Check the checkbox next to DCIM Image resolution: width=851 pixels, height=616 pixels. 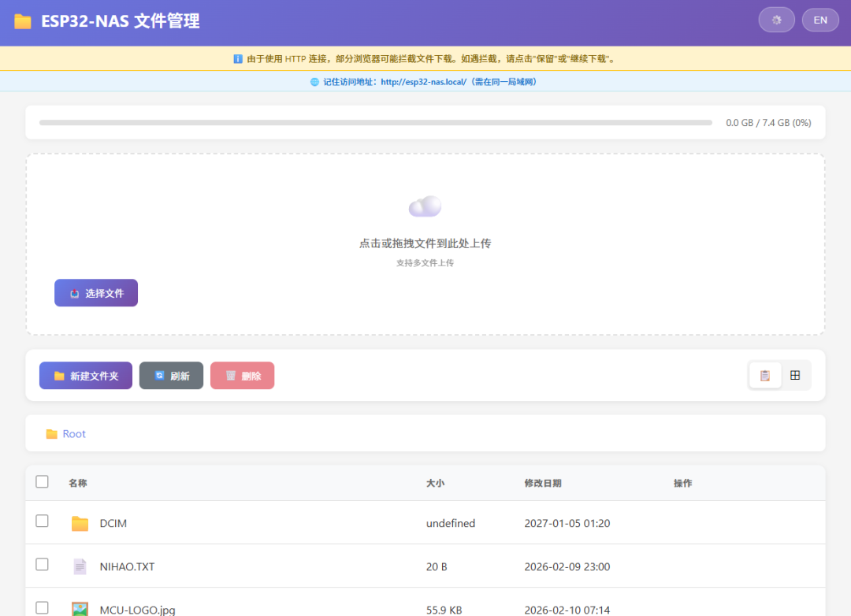click(42, 522)
